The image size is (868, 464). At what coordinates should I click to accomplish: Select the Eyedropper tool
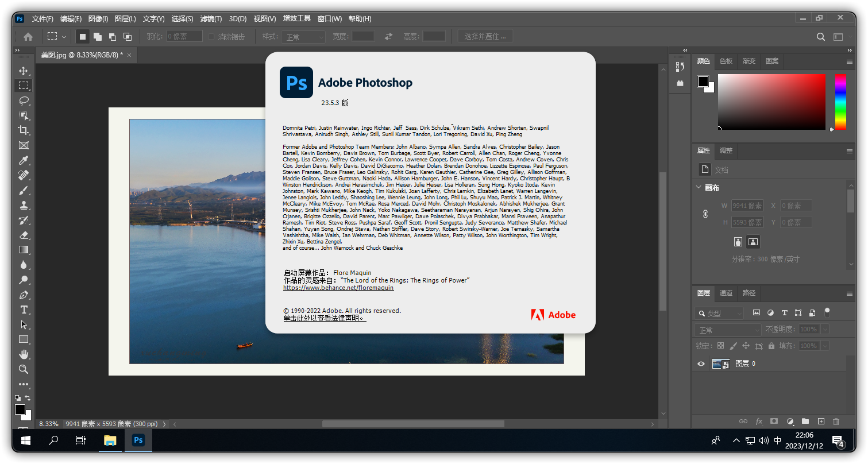[24, 160]
